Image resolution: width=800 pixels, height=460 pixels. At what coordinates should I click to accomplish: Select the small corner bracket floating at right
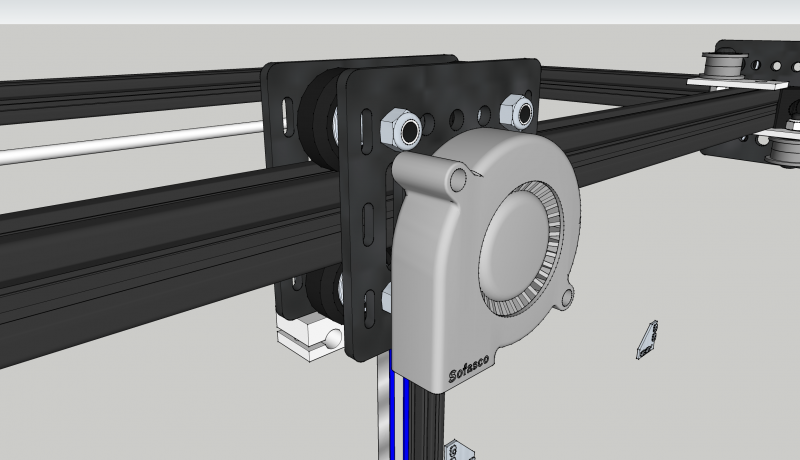(647, 339)
